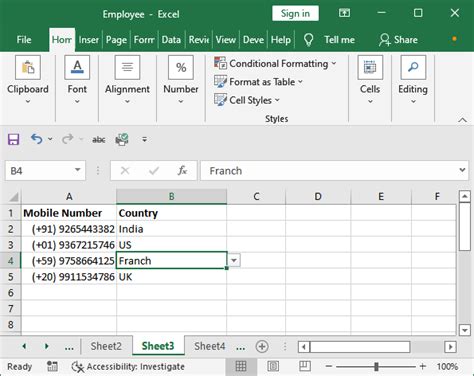This screenshot has height=376, width=474.
Task: Switch to Page Layout view in status bar
Action: pyautogui.click(x=273, y=367)
